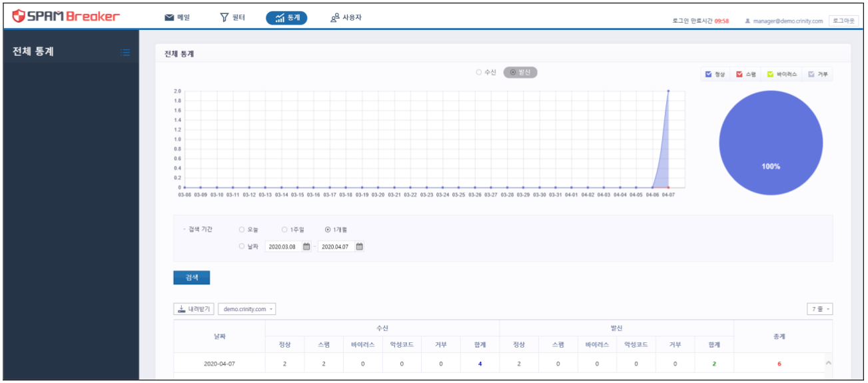Open the 7 줄 rows-per-page dropdown
Screen dimensions: 868x383
(819, 309)
